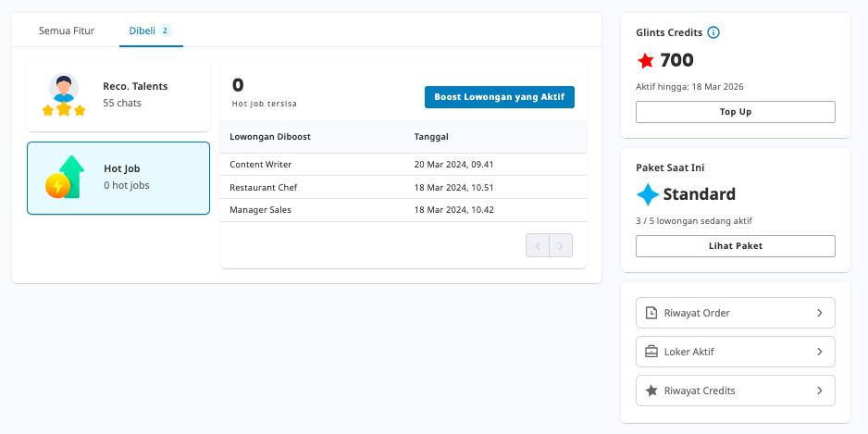Click the Tanggal column header
This screenshot has width=868, height=434.
(x=431, y=137)
